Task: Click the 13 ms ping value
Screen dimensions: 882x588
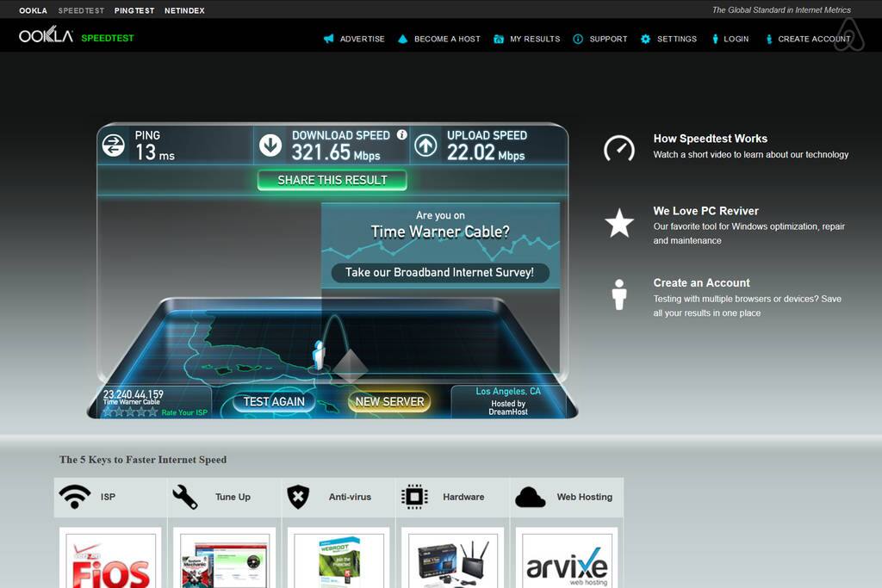Action: 155,153
